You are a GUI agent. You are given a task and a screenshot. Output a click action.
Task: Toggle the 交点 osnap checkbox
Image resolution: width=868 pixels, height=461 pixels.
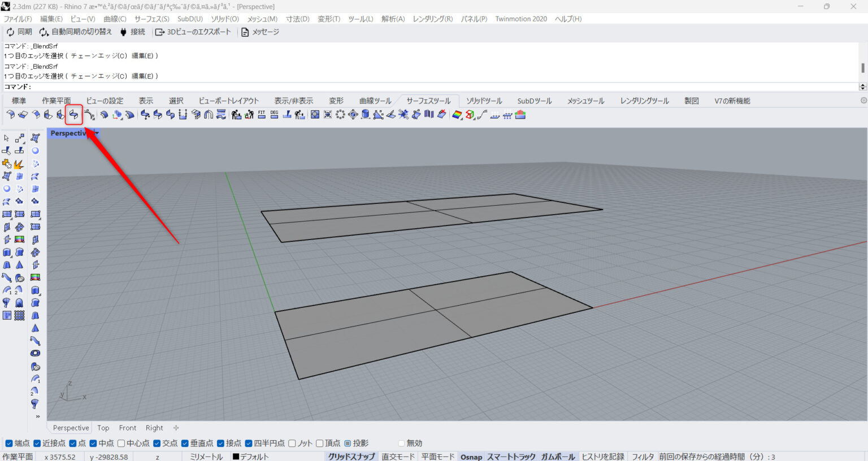[157, 443]
